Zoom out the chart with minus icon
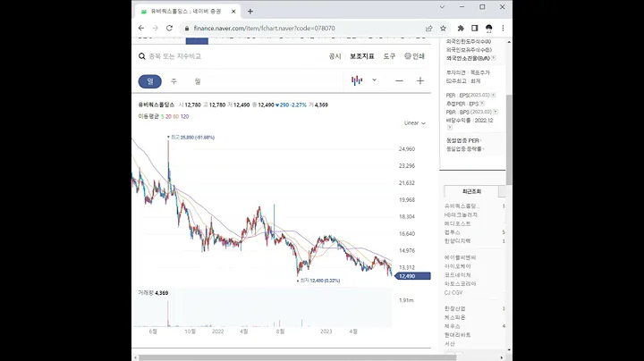Screen dimensions: 644x361 pos(399,80)
